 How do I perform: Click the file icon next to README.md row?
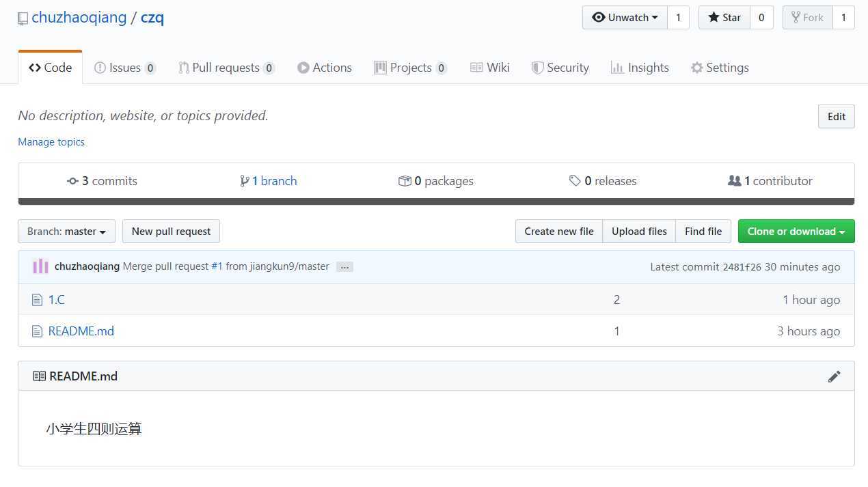37,331
